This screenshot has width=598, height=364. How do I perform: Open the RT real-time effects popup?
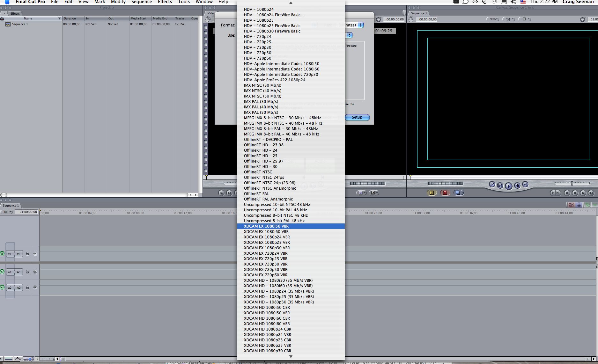coord(6,212)
